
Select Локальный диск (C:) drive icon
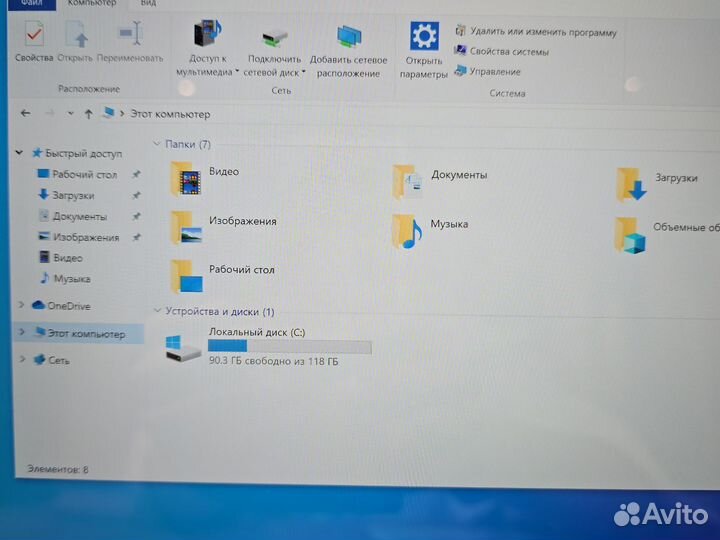pos(183,349)
